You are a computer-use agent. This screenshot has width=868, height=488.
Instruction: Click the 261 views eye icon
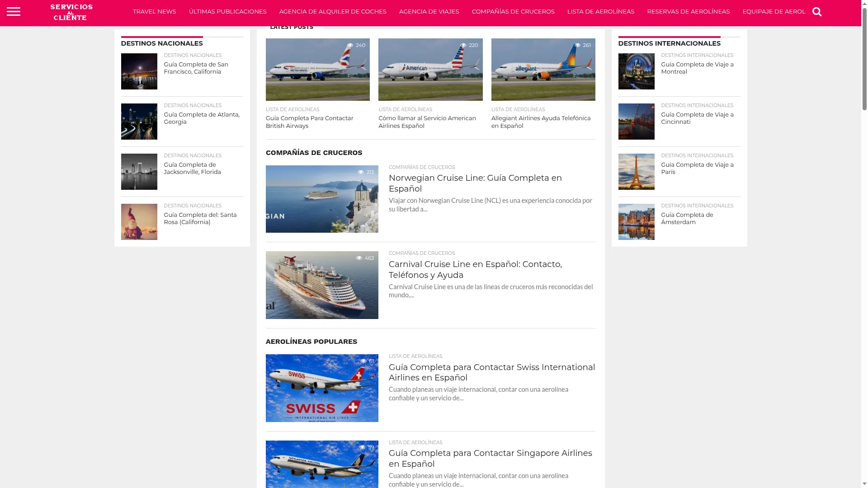coord(577,45)
